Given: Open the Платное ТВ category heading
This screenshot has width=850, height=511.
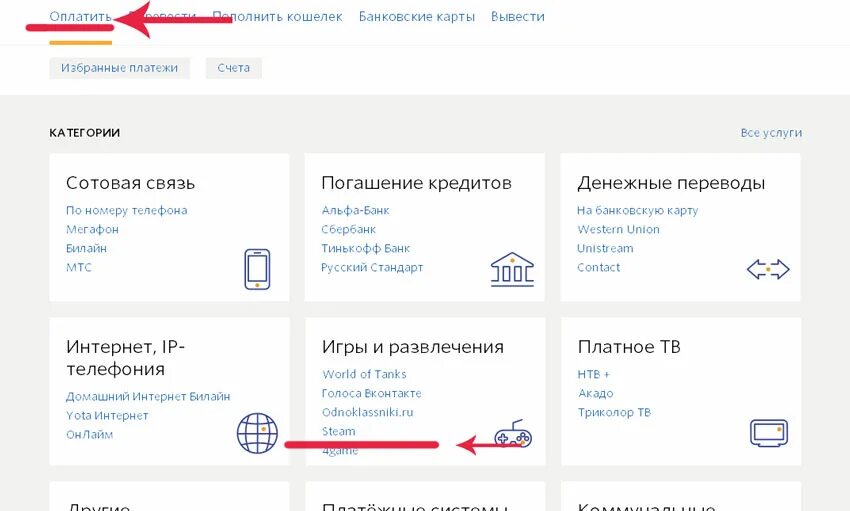Looking at the screenshot, I should click(x=629, y=347).
